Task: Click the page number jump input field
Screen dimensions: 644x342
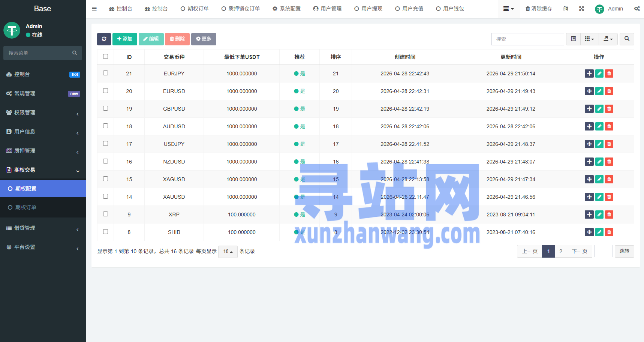Action: [604, 251]
